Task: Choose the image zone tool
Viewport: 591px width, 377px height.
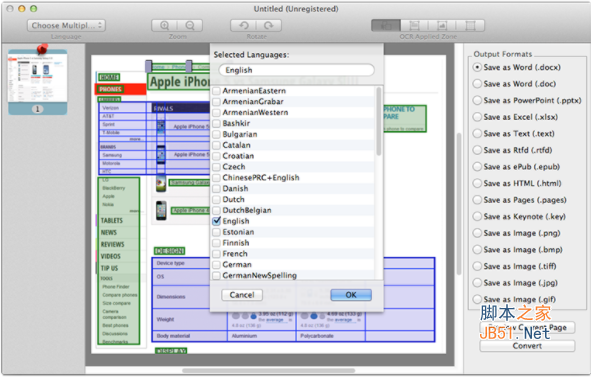Action: point(442,26)
